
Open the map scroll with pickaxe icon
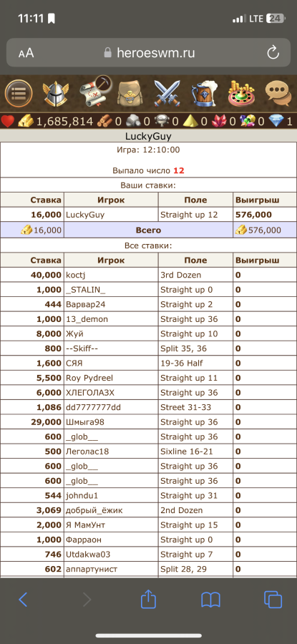pyautogui.click(x=95, y=91)
